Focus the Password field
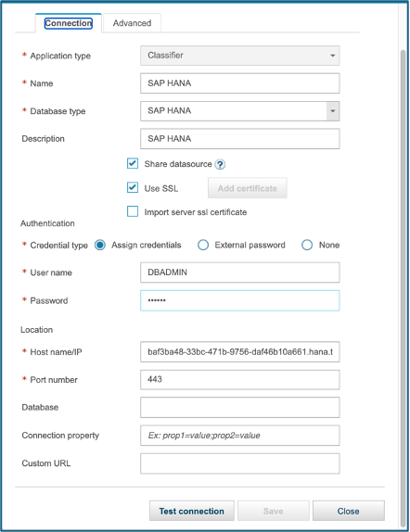This screenshot has height=532, width=410. coord(240,300)
